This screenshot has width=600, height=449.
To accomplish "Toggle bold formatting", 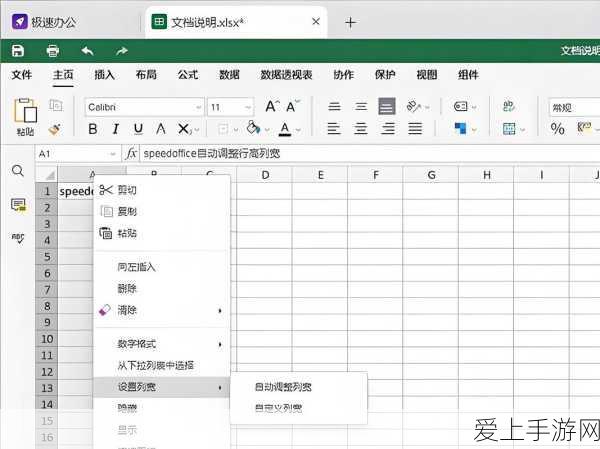I will [93, 129].
